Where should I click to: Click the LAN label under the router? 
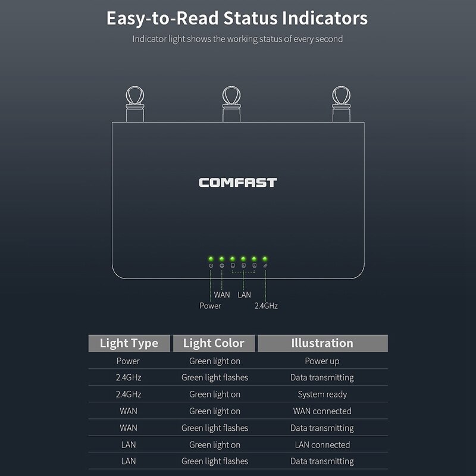pos(244,295)
